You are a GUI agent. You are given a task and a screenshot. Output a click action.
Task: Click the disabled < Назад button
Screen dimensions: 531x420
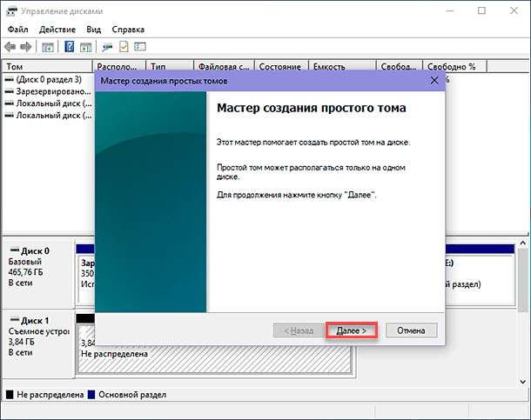[x=299, y=330]
